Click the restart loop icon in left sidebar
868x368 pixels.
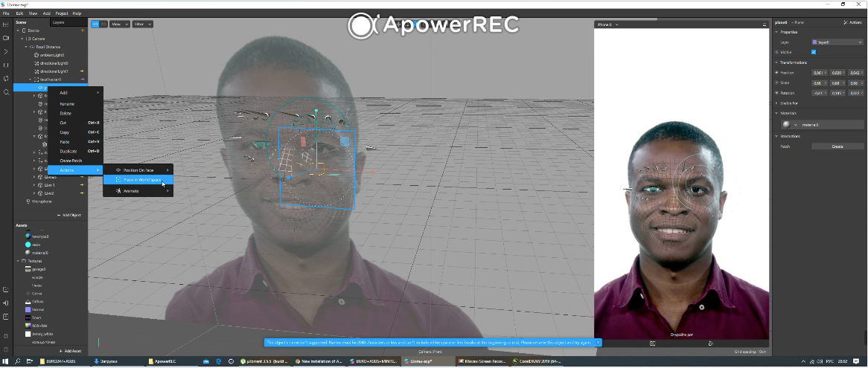tap(6, 78)
